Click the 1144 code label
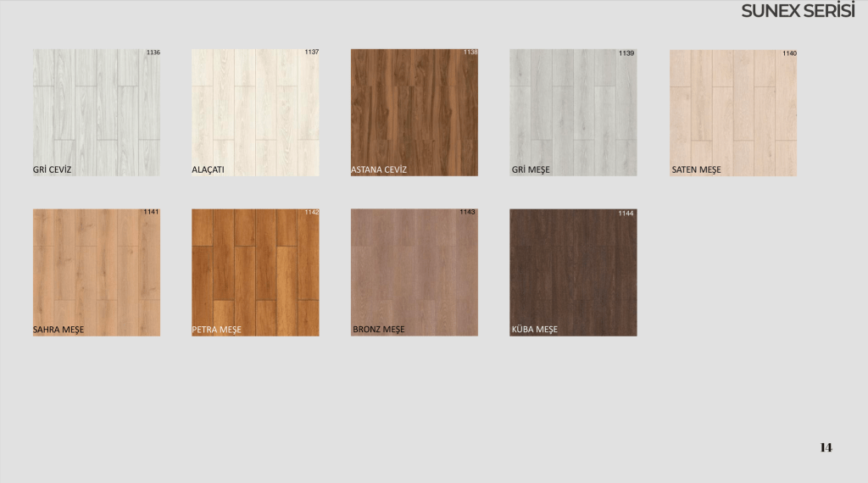The image size is (868, 483). 626,214
